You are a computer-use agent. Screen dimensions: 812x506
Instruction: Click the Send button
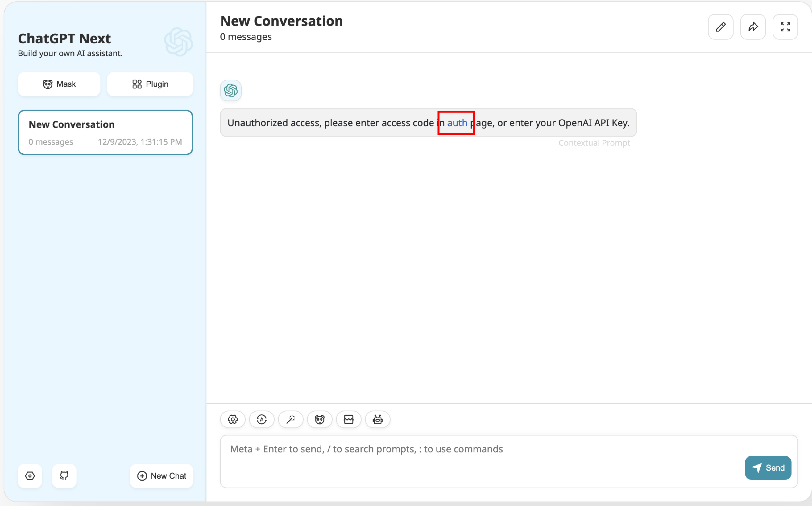pyautogui.click(x=768, y=467)
